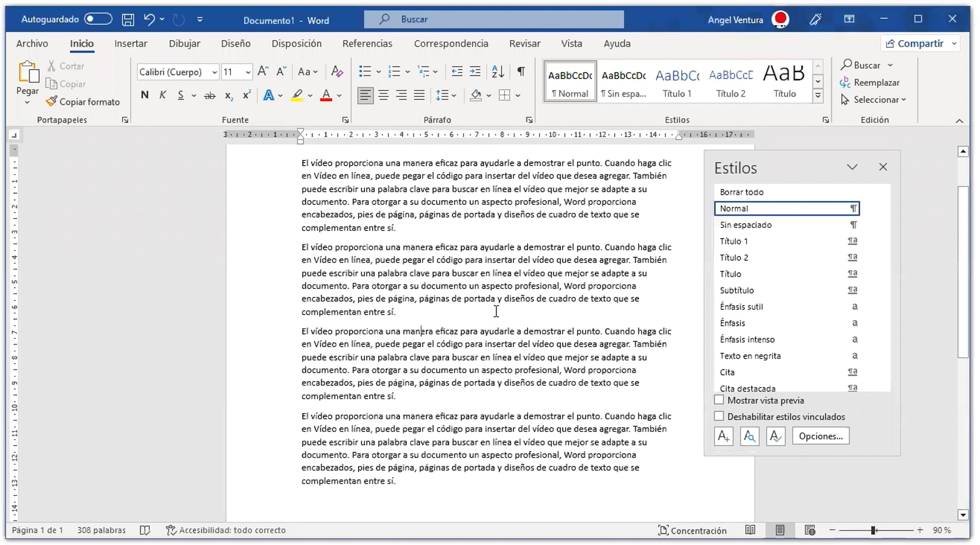This screenshot has height=545, width=980.
Task: Check Deshabilitar estilos vinculados
Action: point(719,416)
